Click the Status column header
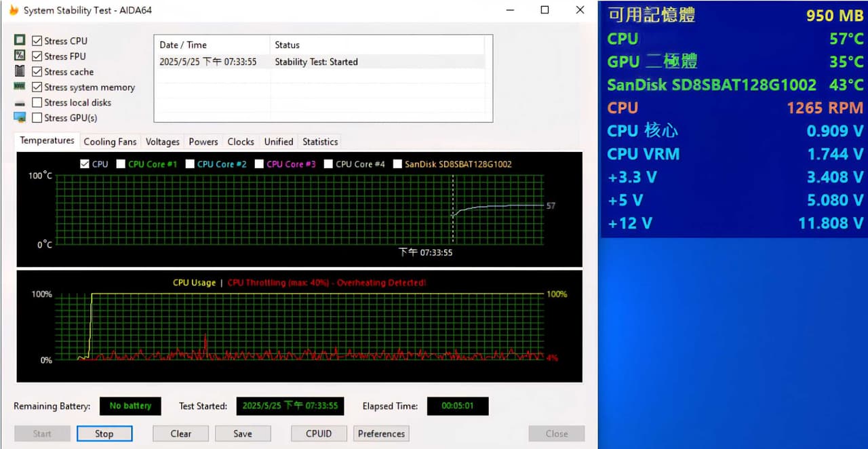868x449 pixels. (x=377, y=45)
